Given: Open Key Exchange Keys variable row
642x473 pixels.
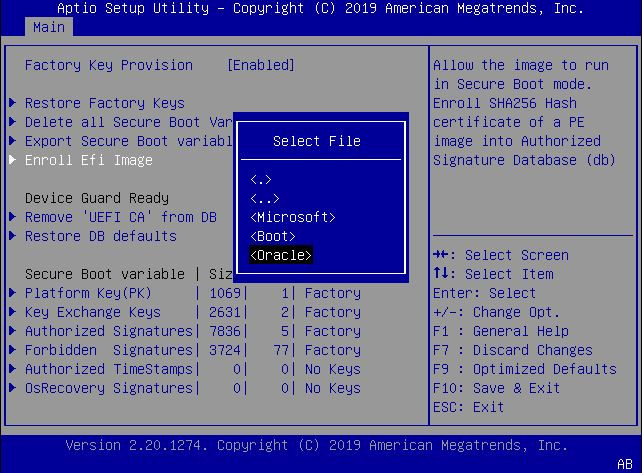Looking at the screenshot, I should (x=193, y=312).
